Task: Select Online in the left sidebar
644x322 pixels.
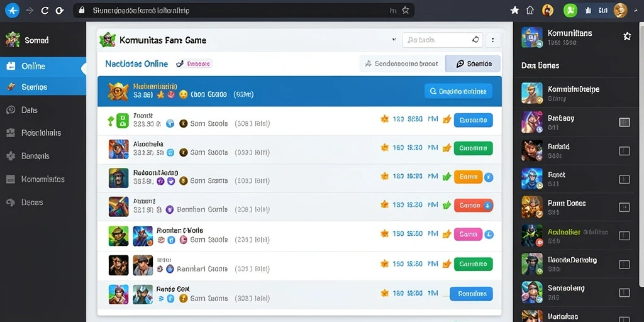Action: click(x=43, y=66)
